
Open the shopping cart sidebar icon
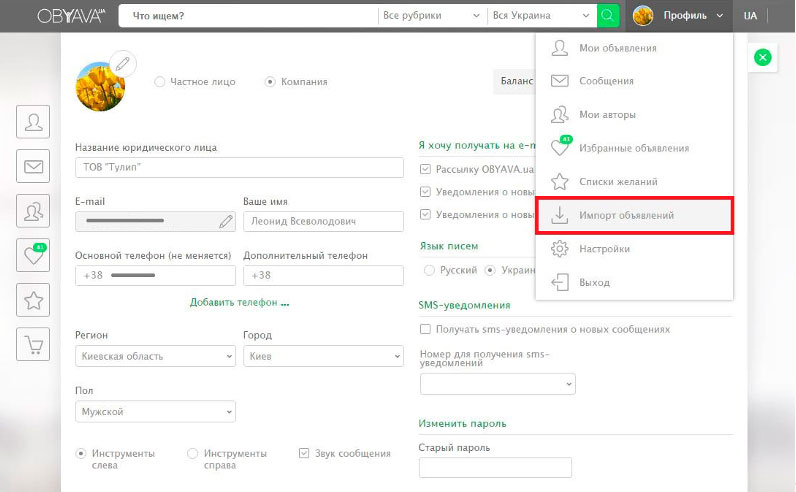34,344
